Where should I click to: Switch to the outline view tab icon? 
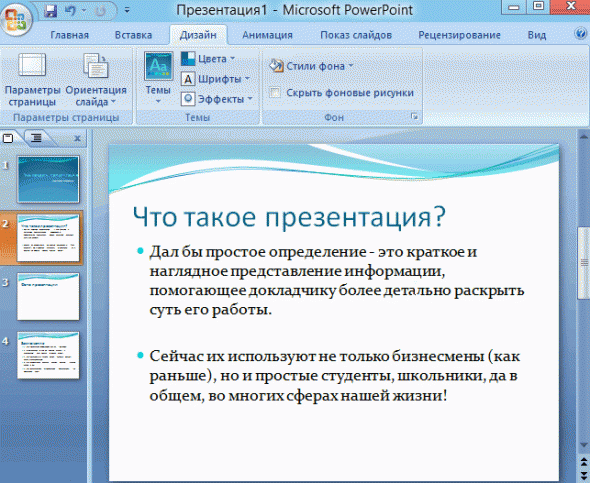click(x=36, y=138)
